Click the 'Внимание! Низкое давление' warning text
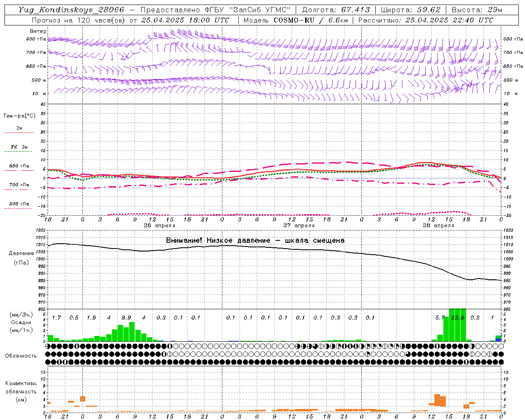 [x=218, y=240]
